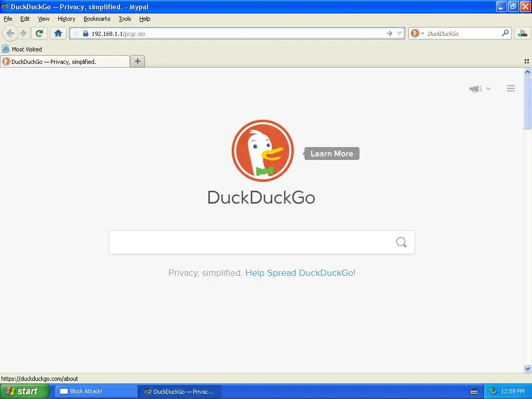
Task: Open the View menu
Action: click(x=44, y=19)
